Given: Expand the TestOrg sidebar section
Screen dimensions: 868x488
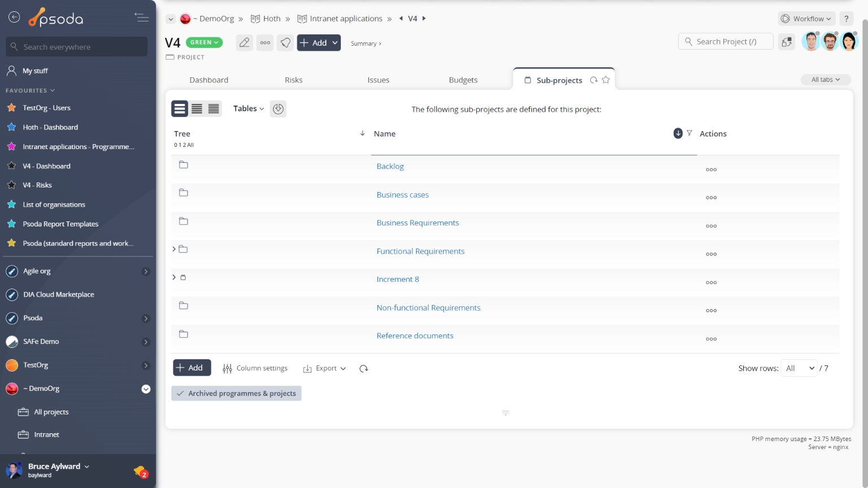Looking at the screenshot, I should click(x=146, y=365).
